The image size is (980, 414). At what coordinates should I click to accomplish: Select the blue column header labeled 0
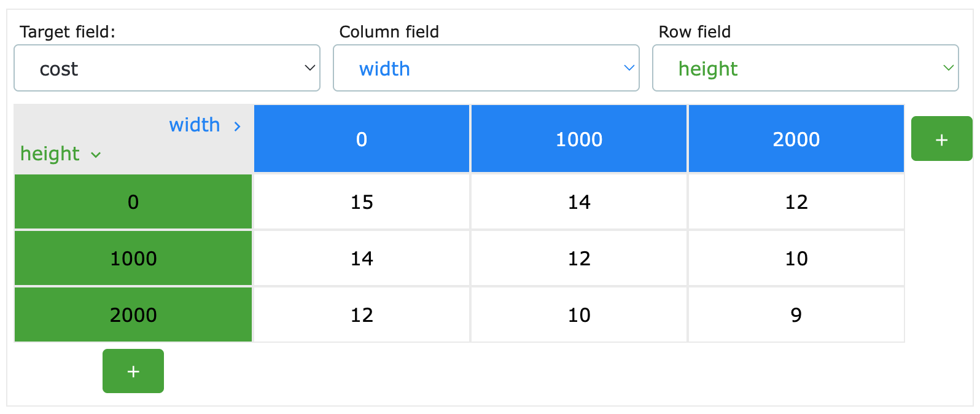361,139
